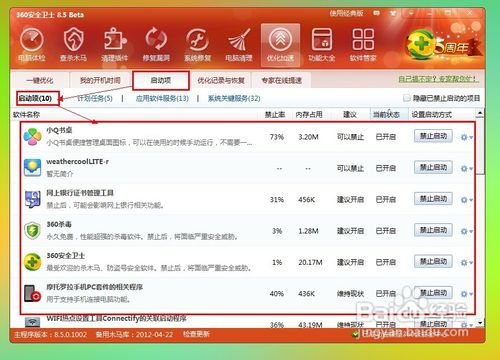Switch to 一键优化 tab
500x360 pixels.
pyautogui.click(x=40, y=80)
